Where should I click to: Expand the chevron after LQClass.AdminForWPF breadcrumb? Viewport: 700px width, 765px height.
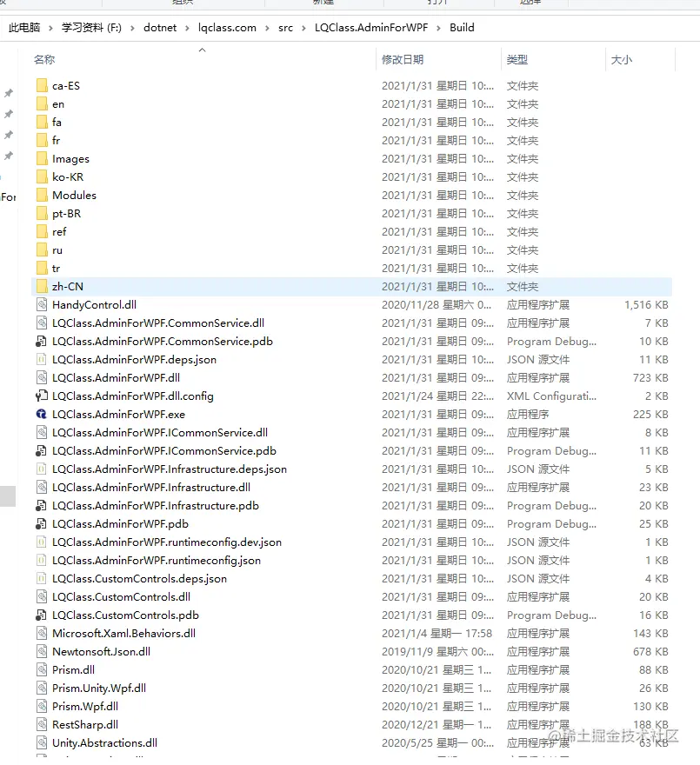(438, 29)
